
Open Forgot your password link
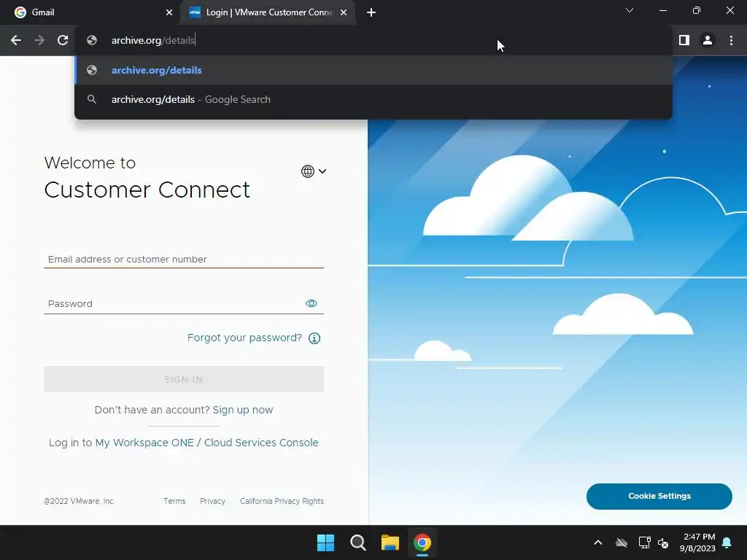click(x=244, y=338)
